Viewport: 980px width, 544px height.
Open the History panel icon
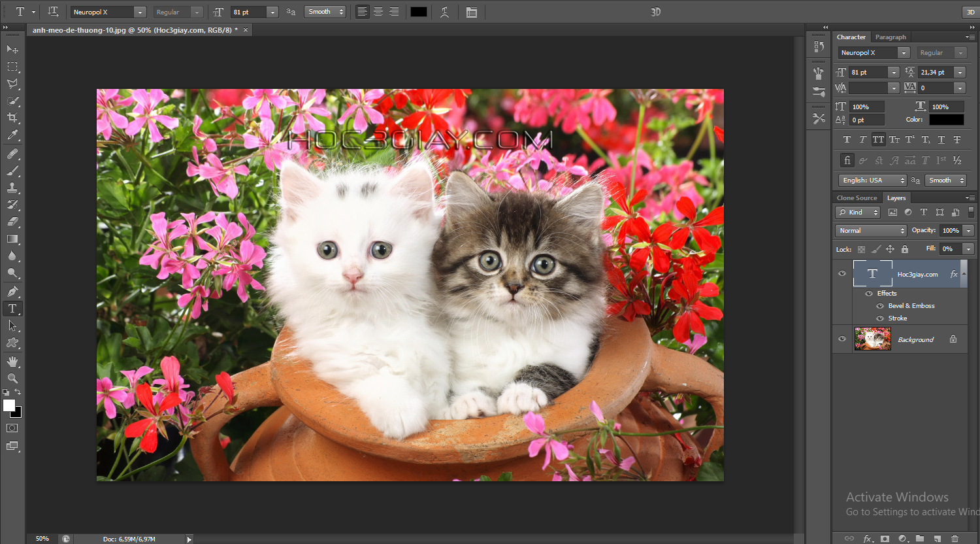click(x=819, y=46)
